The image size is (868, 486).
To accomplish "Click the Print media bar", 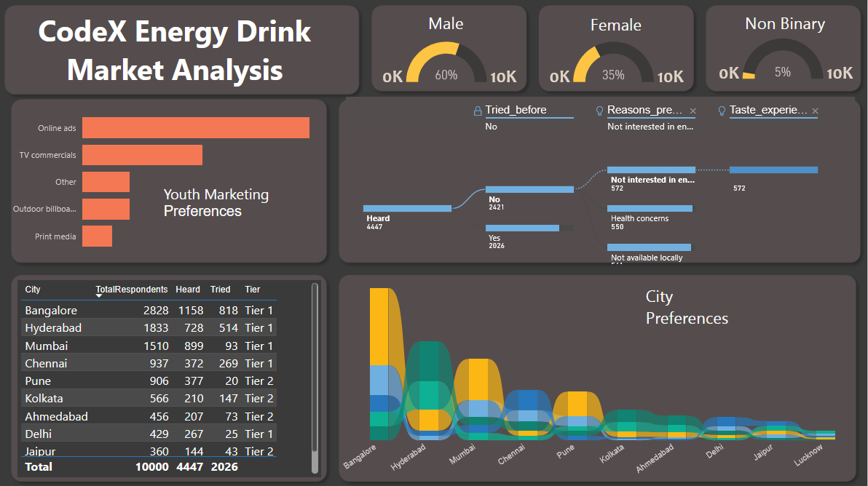I will 97,236.
